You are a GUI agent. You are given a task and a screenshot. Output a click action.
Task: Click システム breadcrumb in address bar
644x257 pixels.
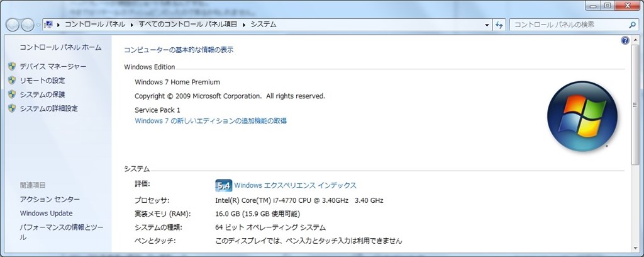[x=264, y=25]
